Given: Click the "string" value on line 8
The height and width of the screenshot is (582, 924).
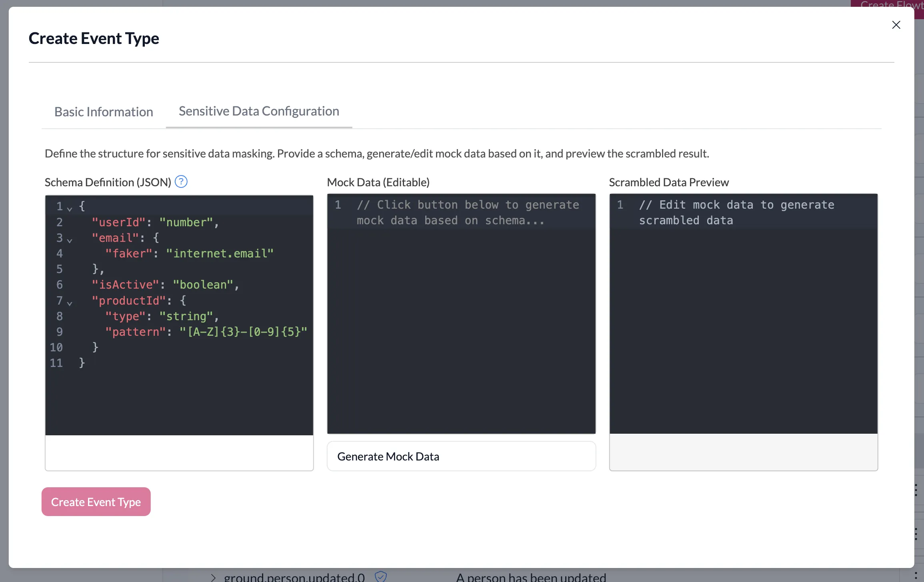Looking at the screenshot, I should [186, 316].
